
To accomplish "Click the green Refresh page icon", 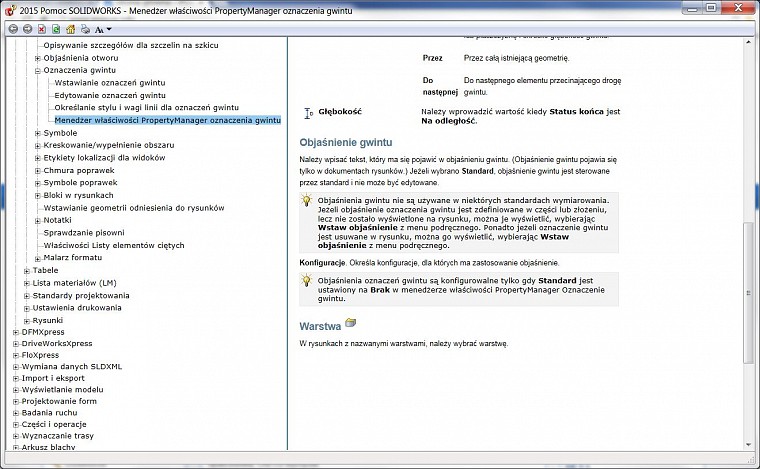I will pyautogui.click(x=56, y=29).
